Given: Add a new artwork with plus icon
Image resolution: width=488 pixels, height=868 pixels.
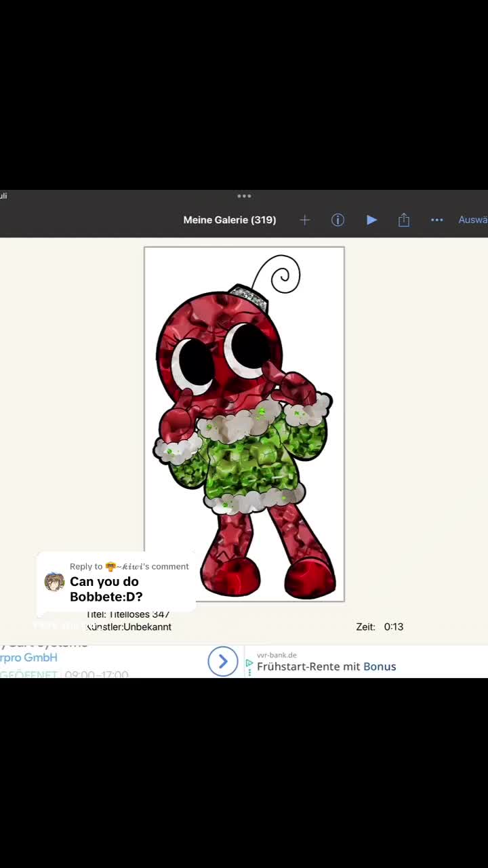Looking at the screenshot, I should [304, 220].
